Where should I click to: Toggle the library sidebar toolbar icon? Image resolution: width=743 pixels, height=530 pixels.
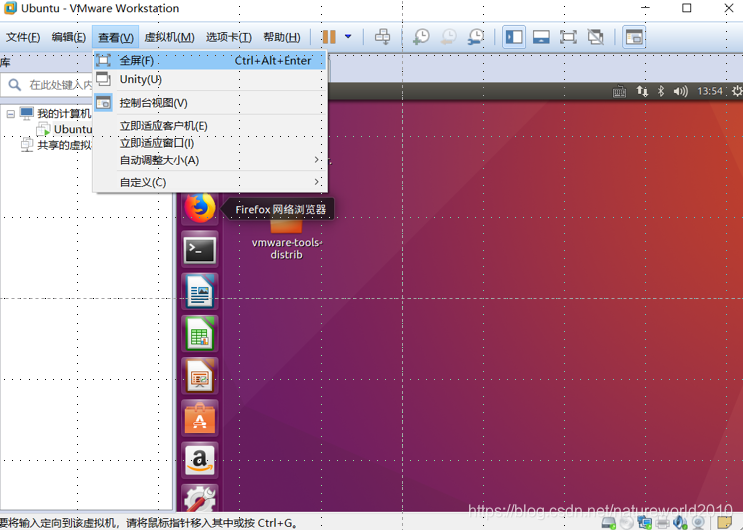(514, 37)
